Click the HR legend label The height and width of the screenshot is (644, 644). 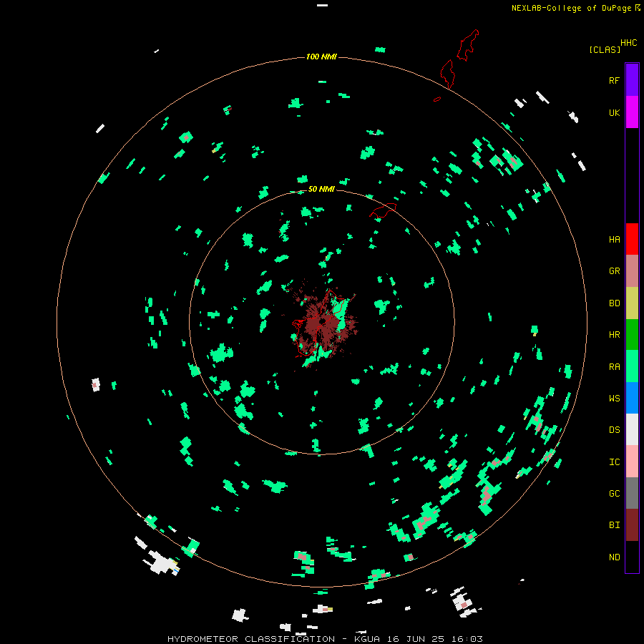coord(614,335)
